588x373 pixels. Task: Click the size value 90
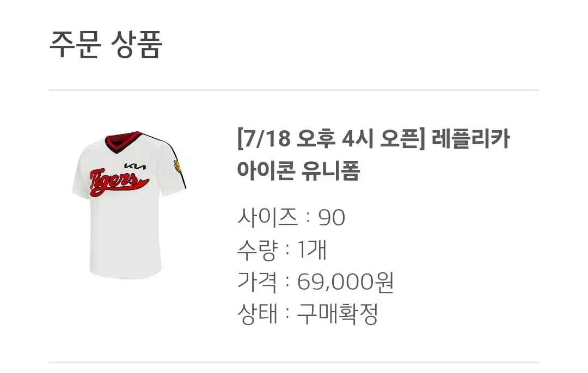(x=332, y=217)
